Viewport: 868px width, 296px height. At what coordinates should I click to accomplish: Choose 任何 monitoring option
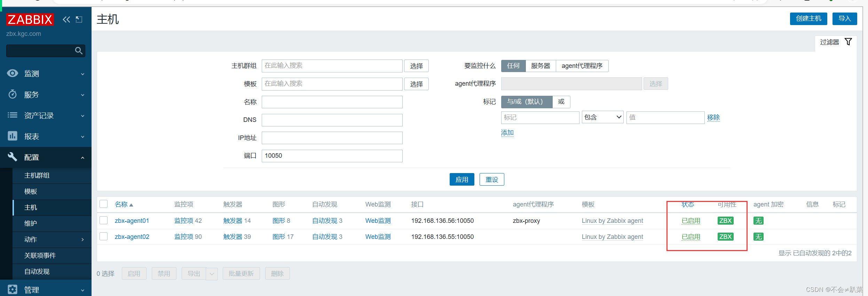[513, 66]
